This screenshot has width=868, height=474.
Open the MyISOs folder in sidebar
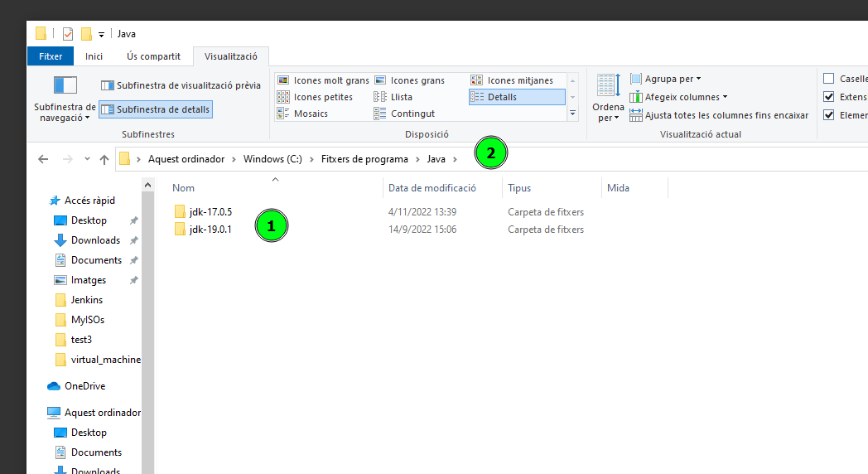coord(80,320)
